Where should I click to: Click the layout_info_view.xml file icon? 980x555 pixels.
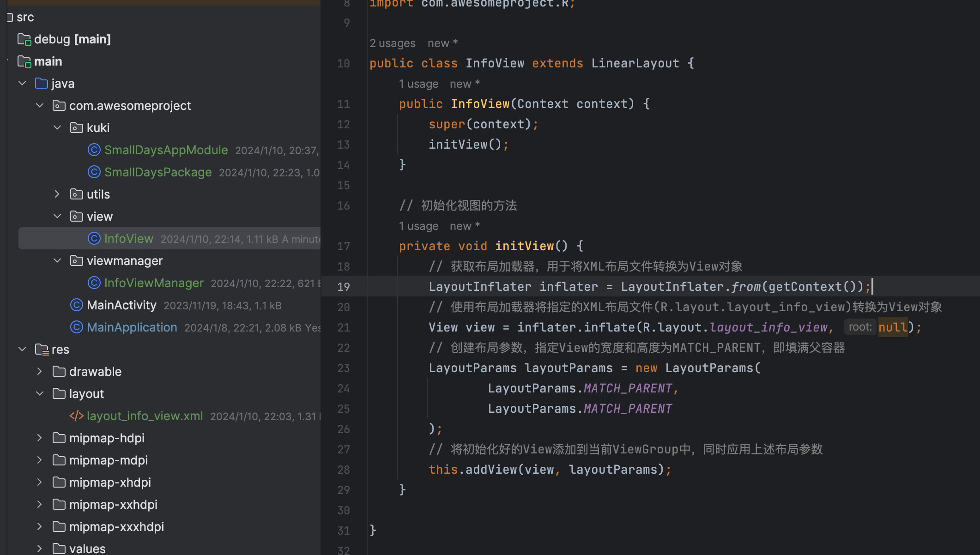(77, 416)
